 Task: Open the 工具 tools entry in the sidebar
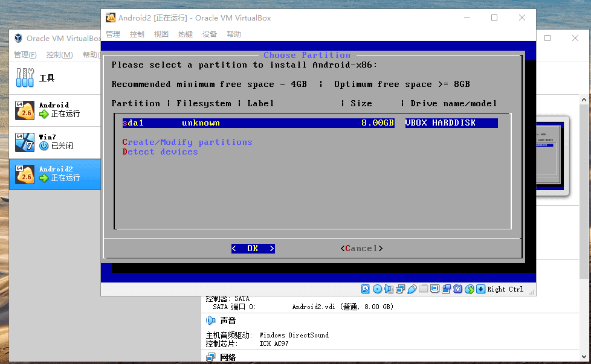coord(47,78)
